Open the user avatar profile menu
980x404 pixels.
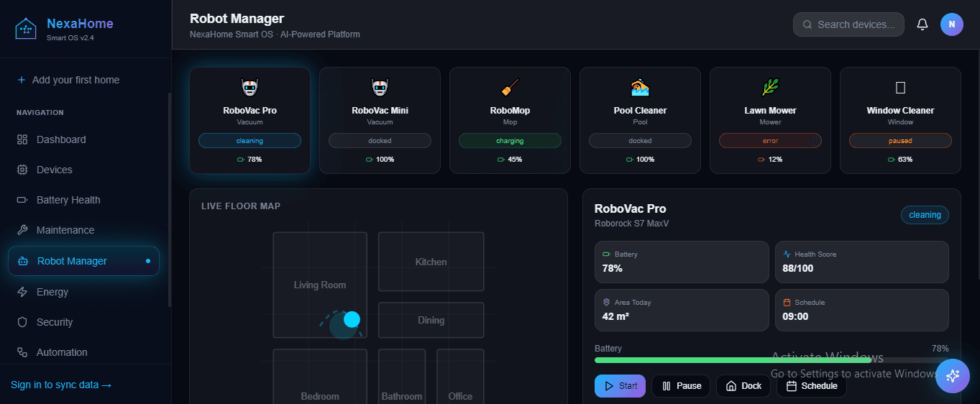point(951,24)
